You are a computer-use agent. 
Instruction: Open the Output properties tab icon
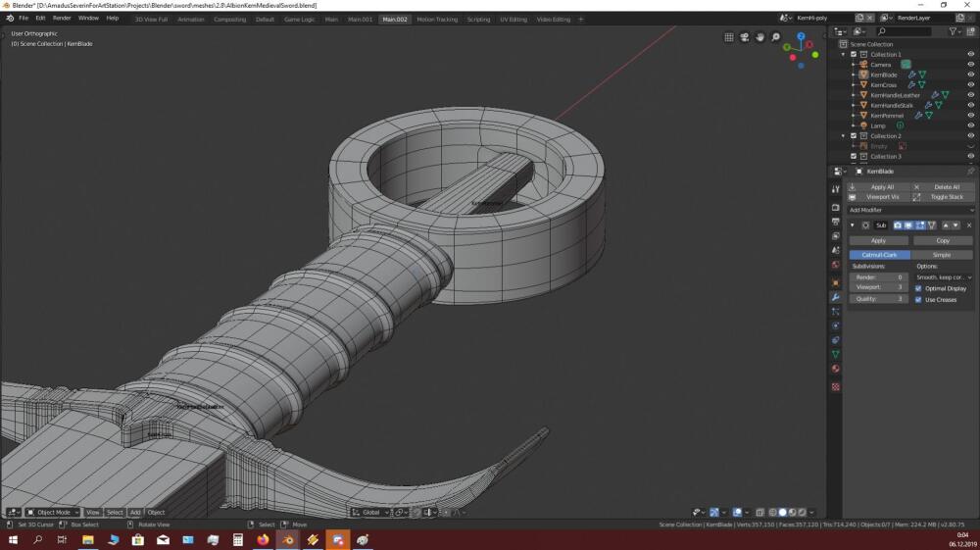(836, 222)
